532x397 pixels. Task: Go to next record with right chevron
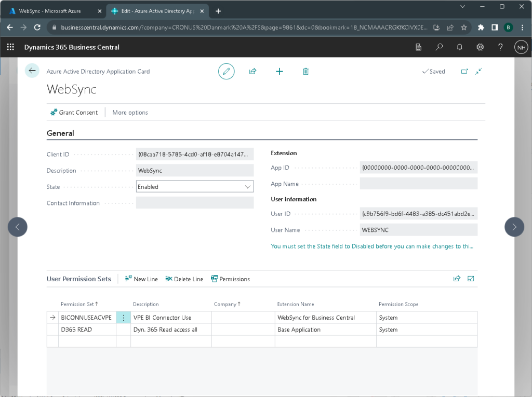coord(514,227)
